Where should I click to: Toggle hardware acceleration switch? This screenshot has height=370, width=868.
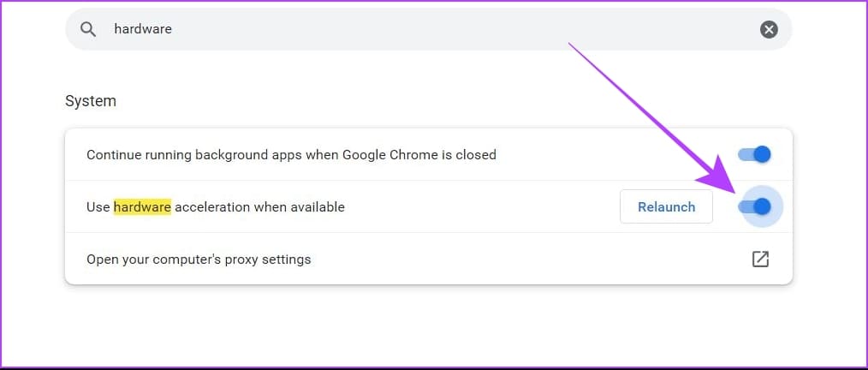pyautogui.click(x=756, y=206)
